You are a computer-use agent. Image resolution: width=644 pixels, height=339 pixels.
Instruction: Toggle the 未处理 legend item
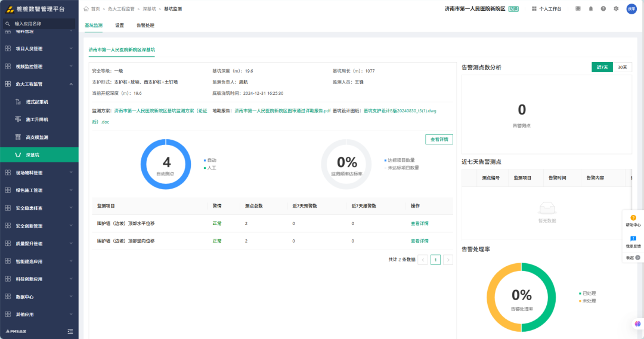587,301
